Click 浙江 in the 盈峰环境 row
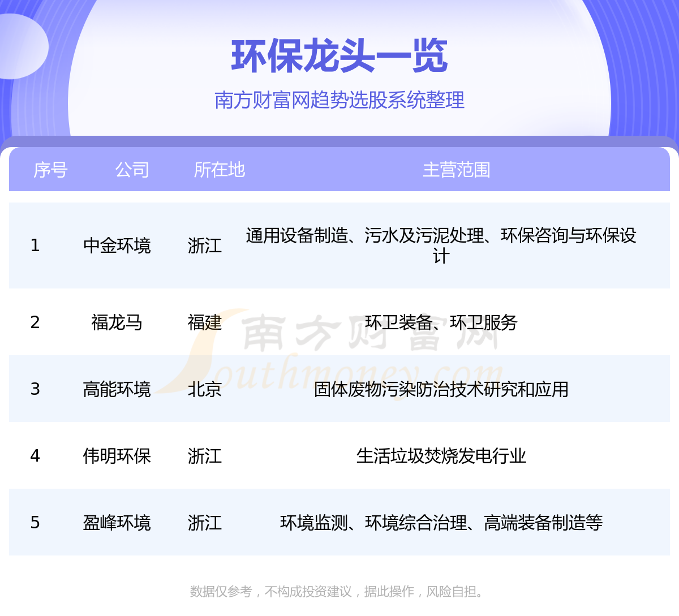The width and height of the screenshot is (679, 616). pos(205,523)
